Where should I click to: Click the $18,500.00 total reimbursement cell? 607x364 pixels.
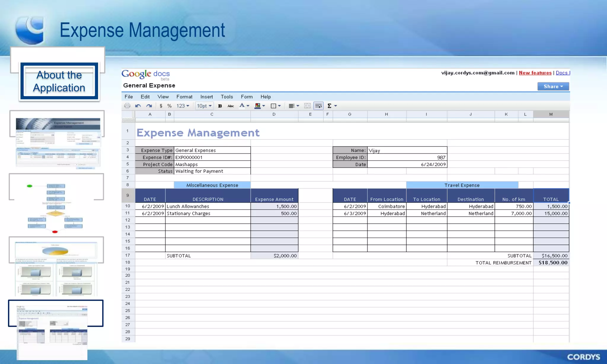tap(551, 263)
